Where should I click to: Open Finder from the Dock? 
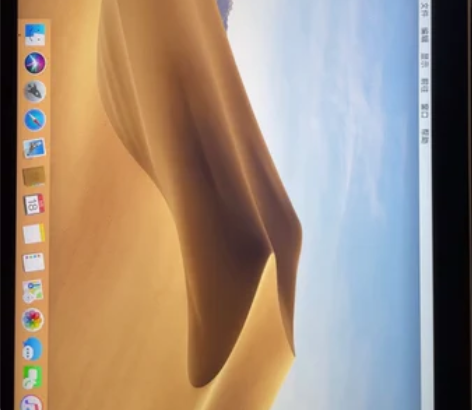tap(35, 34)
